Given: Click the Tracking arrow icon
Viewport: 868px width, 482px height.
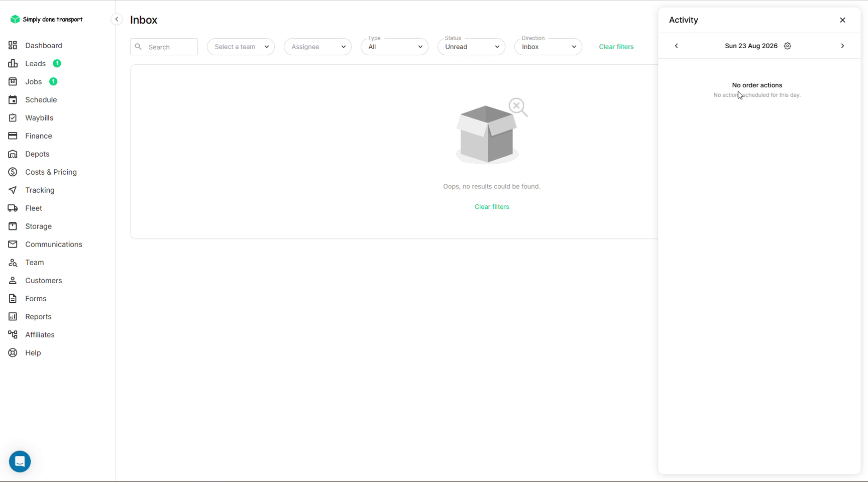Looking at the screenshot, I should (13, 190).
